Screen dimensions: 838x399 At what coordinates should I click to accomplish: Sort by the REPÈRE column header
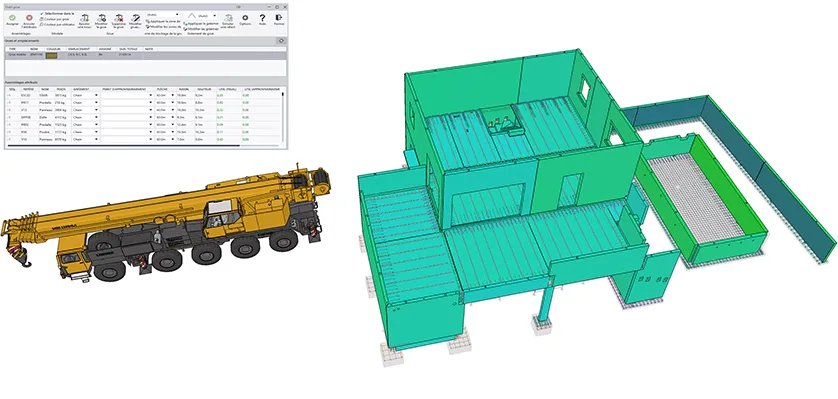(28, 89)
